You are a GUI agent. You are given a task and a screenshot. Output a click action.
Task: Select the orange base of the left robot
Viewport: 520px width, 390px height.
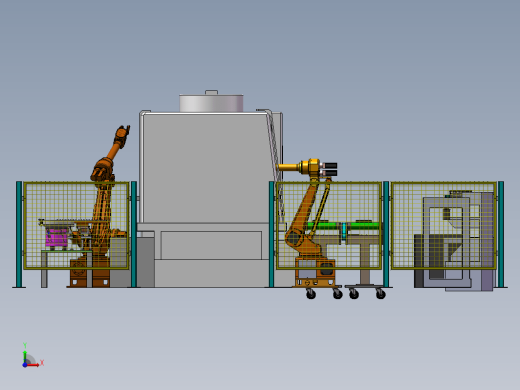[x=89, y=273]
